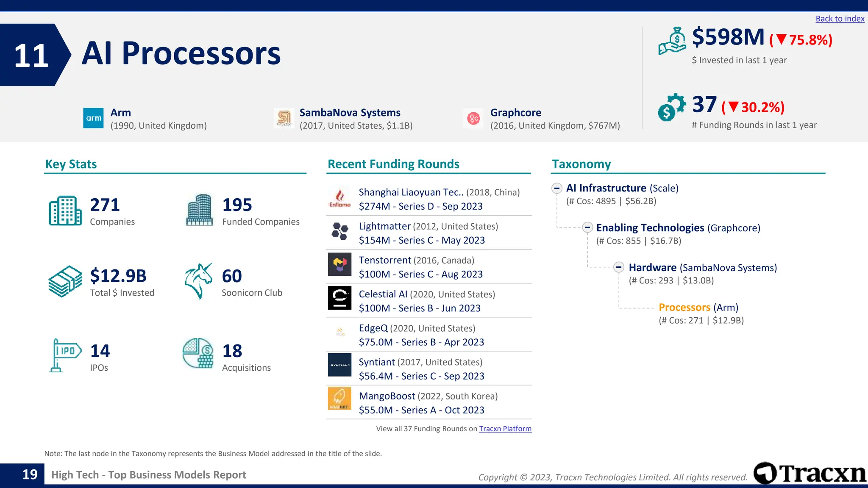Open the Tracxn Platform link
The width and height of the screenshot is (868, 488).
[505, 429]
